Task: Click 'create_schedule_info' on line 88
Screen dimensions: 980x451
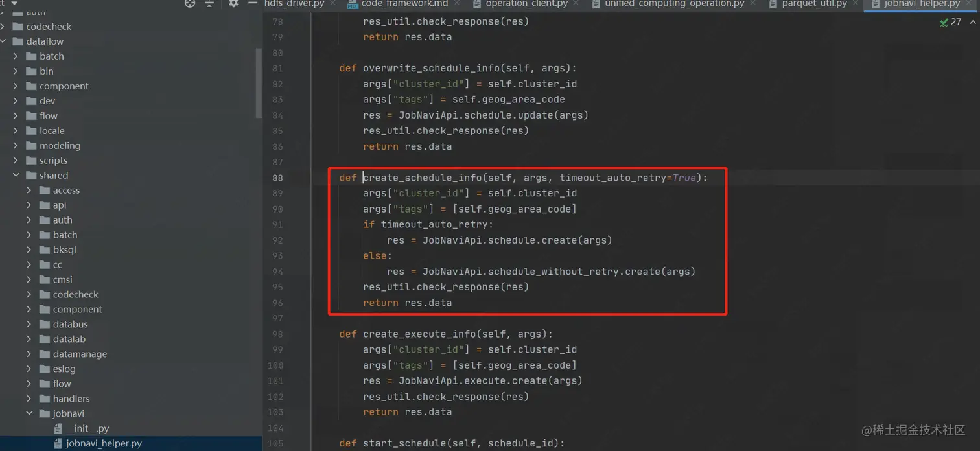Action: pyautogui.click(x=423, y=178)
